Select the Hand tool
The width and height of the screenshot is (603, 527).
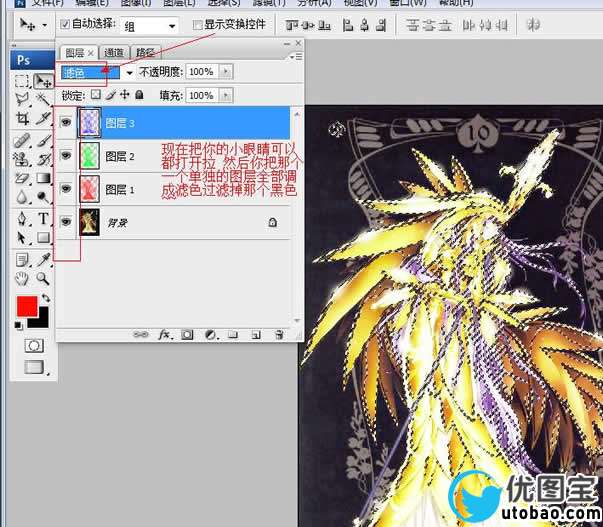coord(22,279)
